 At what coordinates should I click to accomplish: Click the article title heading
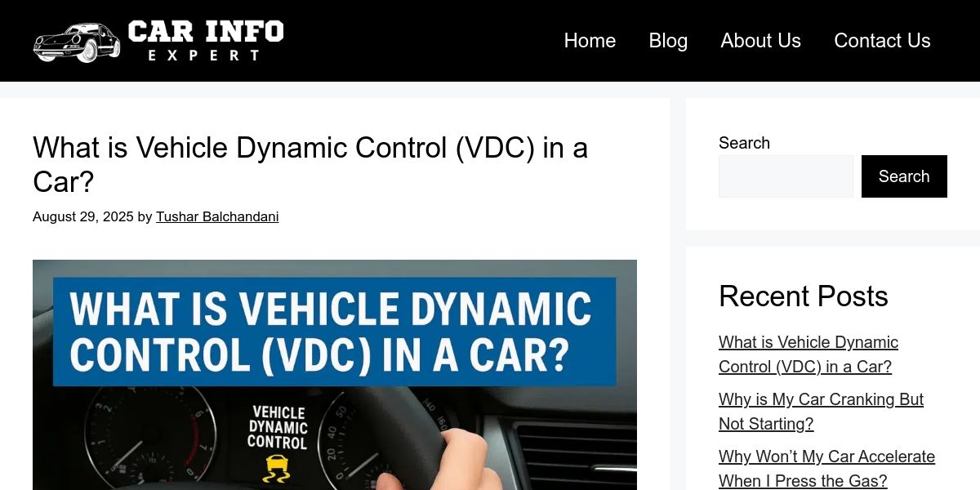[310, 164]
